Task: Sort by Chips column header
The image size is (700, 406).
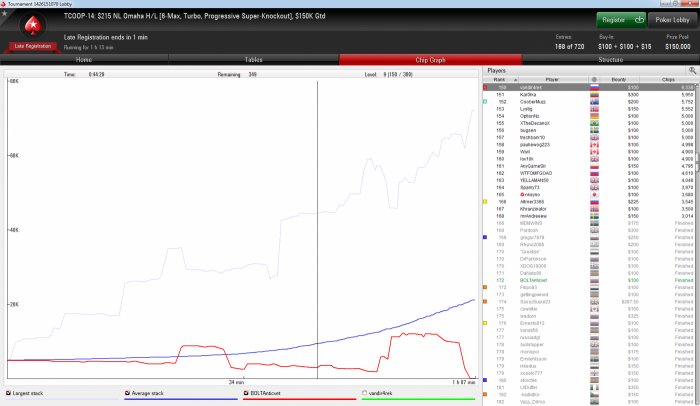Action: (x=668, y=80)
